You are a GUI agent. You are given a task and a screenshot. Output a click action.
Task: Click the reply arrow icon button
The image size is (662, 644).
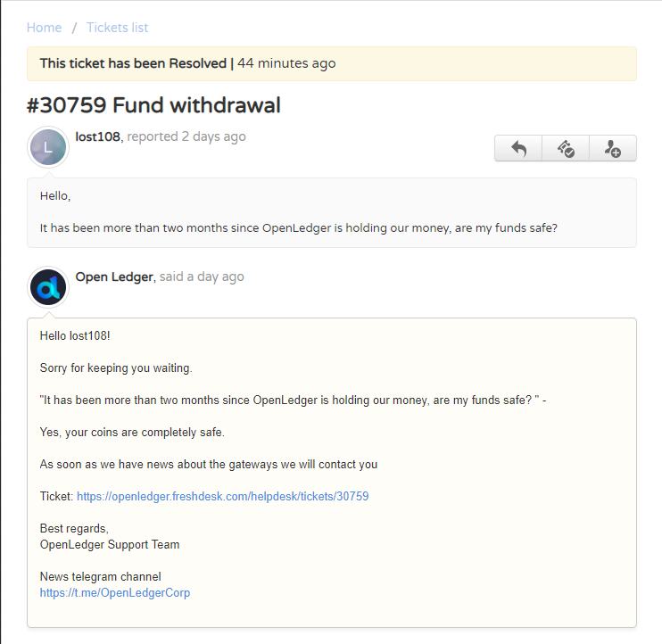(x=518, y=149)
